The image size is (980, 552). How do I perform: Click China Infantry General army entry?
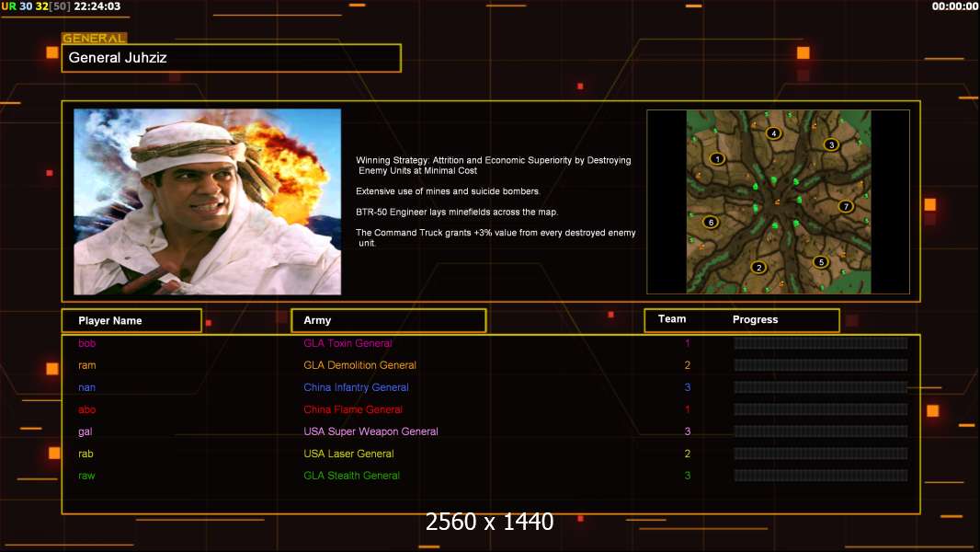click(357, 387)
